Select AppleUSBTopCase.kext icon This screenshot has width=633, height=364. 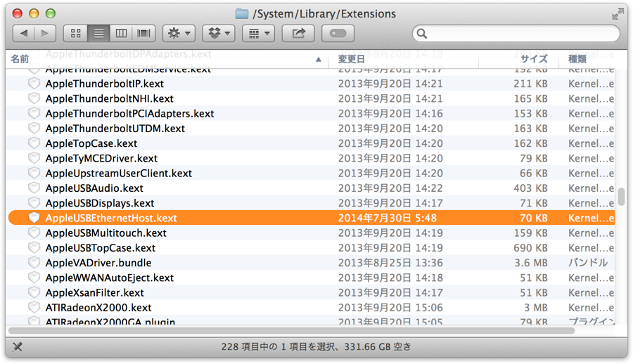click(x=34, y=248)
